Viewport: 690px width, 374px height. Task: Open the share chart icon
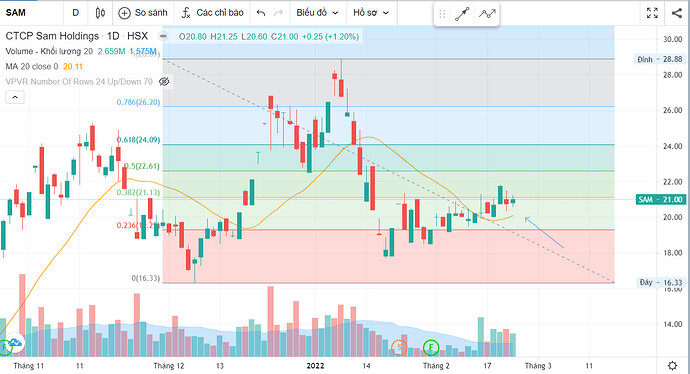(x=677, y=13)
